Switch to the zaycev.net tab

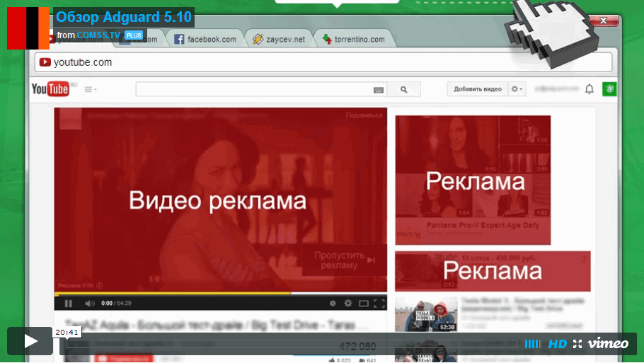click(280, 39)
